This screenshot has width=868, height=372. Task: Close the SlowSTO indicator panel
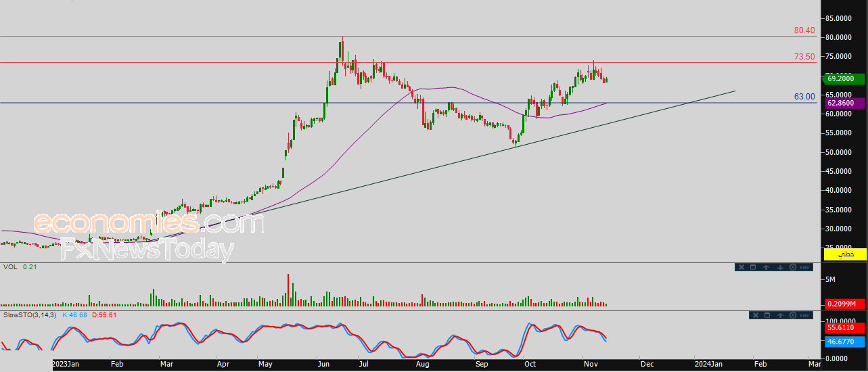756,315
